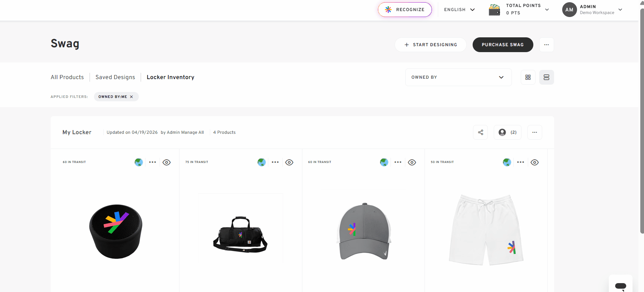Open the duffel bag card three-dot menu
The image size is (644, 292).
(275, 162)
